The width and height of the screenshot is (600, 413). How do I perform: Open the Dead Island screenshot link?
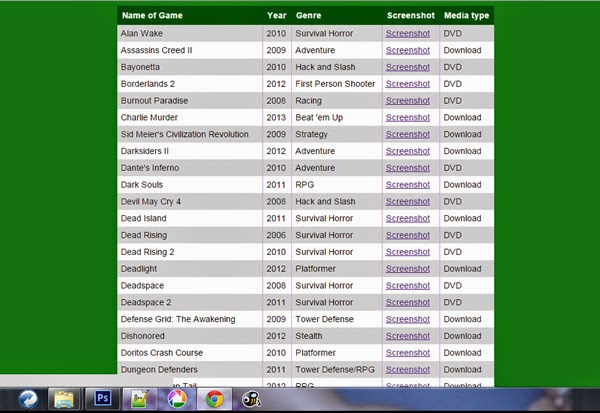tap(408, 219)
